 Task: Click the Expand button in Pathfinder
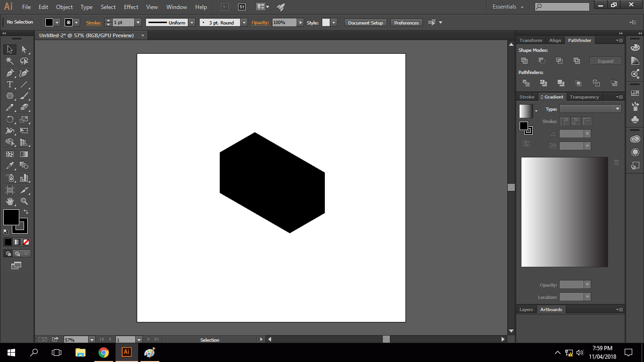click(605, 61)
